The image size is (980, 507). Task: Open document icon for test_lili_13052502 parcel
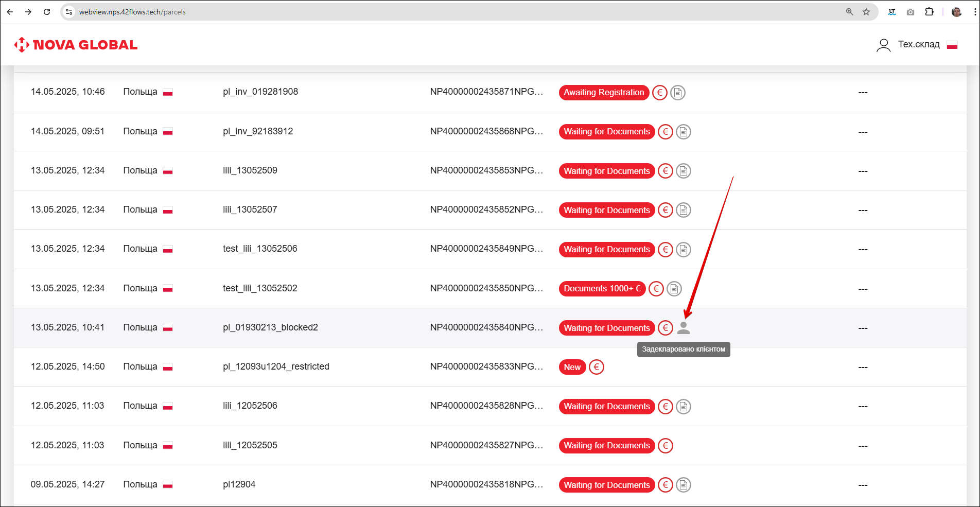[674, 289]
